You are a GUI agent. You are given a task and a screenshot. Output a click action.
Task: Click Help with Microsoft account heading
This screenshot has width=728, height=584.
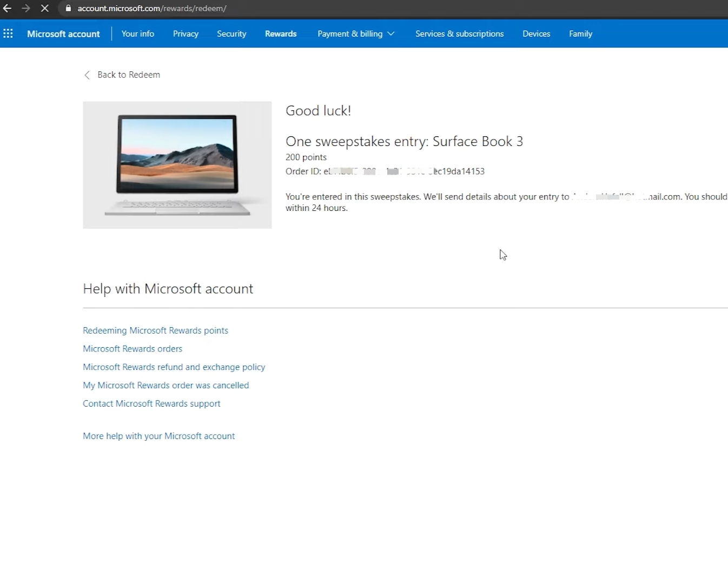pyautogui.click(x=168, y=289)
